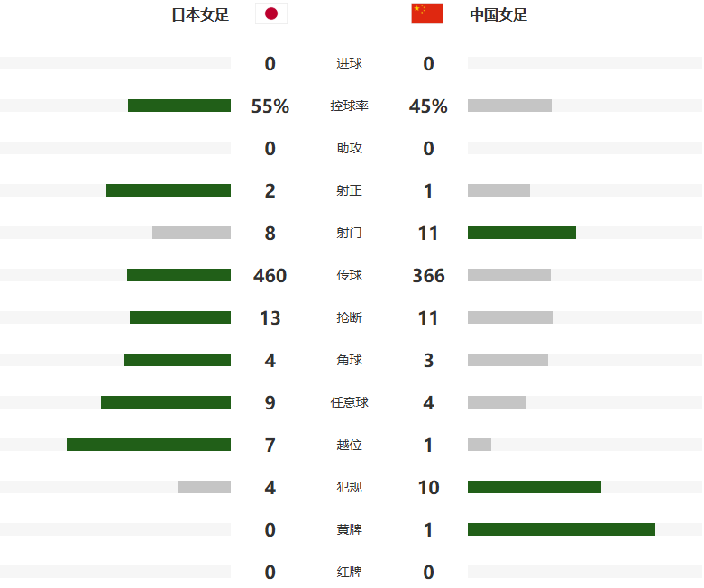Click Japan's green 角球 bar
The width and height of the screenshot is (704, 588).
click(178, 360)
